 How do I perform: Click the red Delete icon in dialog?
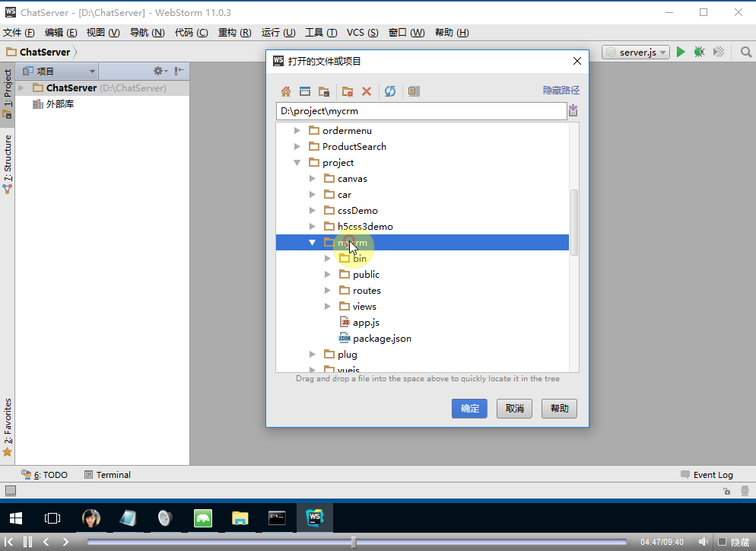pos(367,91)
